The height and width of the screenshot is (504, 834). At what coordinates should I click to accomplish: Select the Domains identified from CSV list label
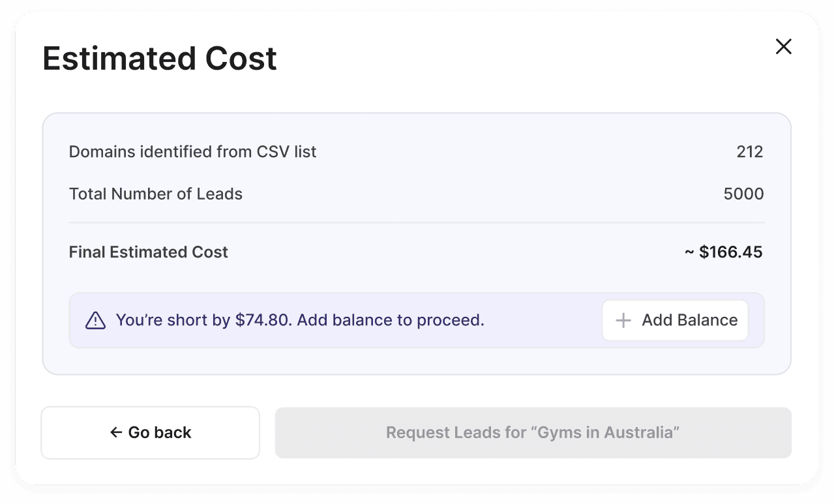coord(192,152)
